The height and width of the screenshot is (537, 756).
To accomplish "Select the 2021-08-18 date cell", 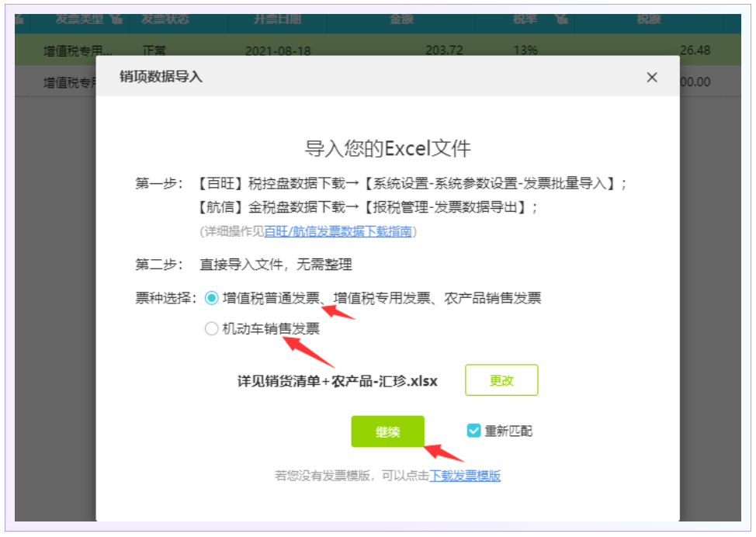I will tap(277, 50).
